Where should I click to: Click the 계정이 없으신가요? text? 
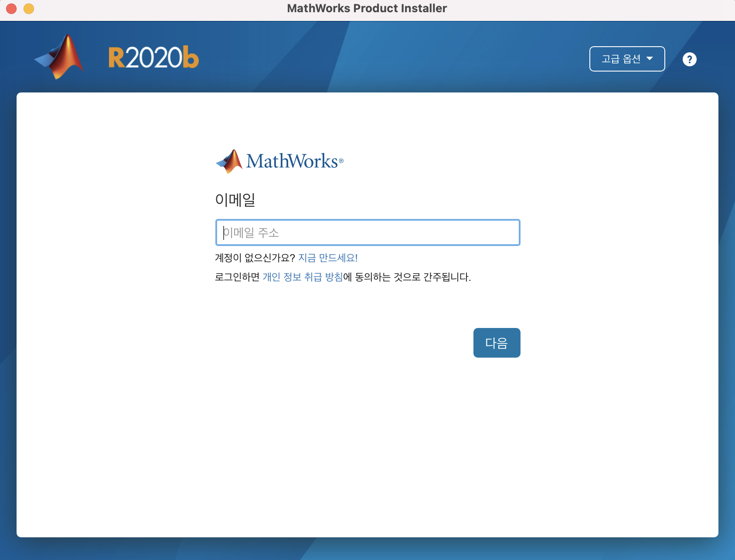tap(255, 258)
